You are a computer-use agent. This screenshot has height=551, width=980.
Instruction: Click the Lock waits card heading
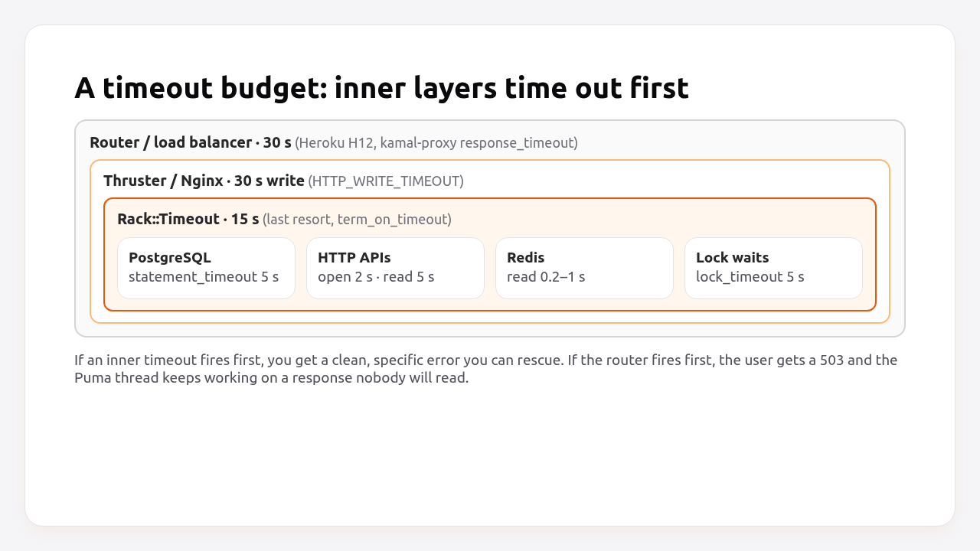pyautogui.click(x=733, y=258)
